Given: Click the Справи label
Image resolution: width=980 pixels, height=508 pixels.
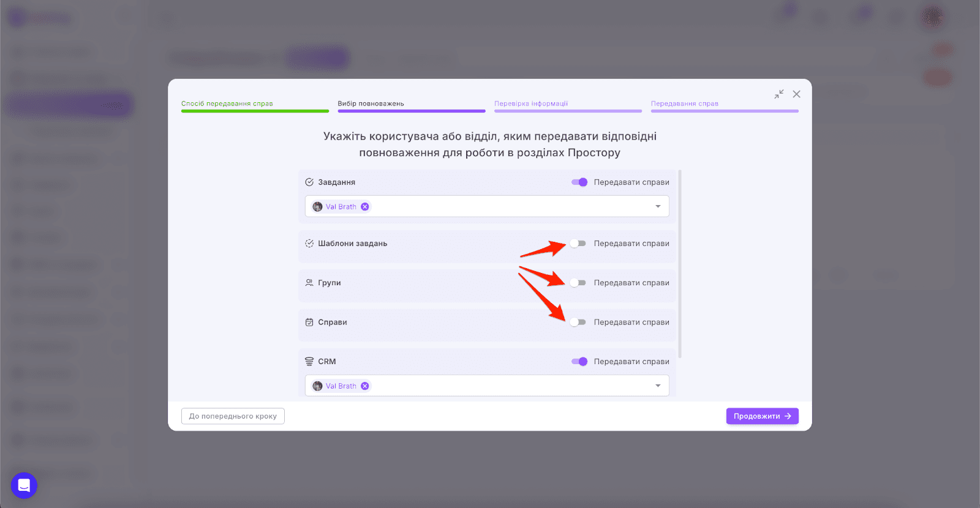Looking at the screenshot, I should tap(333, 322).
